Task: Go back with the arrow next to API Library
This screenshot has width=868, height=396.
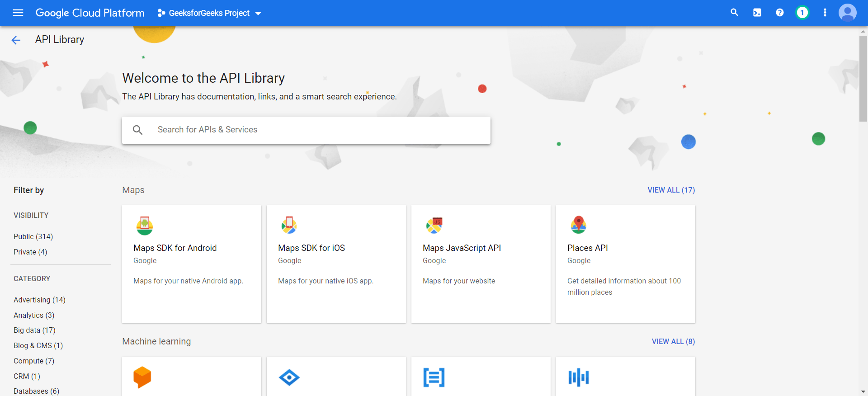Action: [x=16, y=40]
